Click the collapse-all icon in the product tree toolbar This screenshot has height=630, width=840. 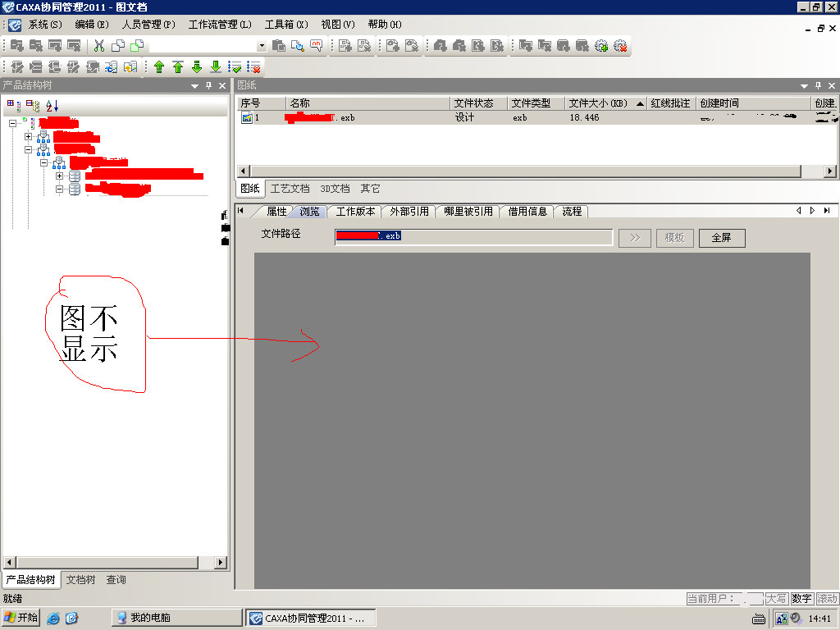point(33,106)
